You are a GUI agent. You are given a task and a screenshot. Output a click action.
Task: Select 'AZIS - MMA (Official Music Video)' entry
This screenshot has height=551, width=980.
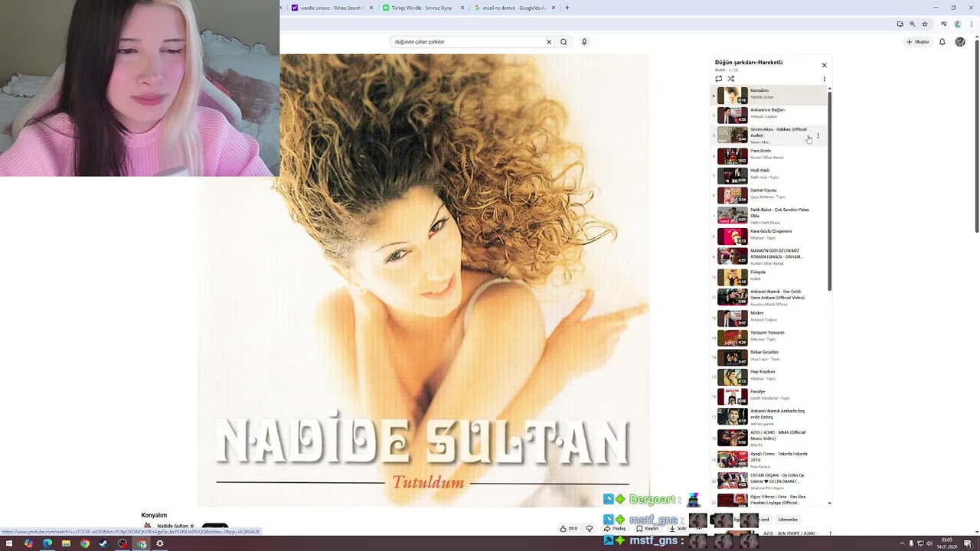click(769, 438)
